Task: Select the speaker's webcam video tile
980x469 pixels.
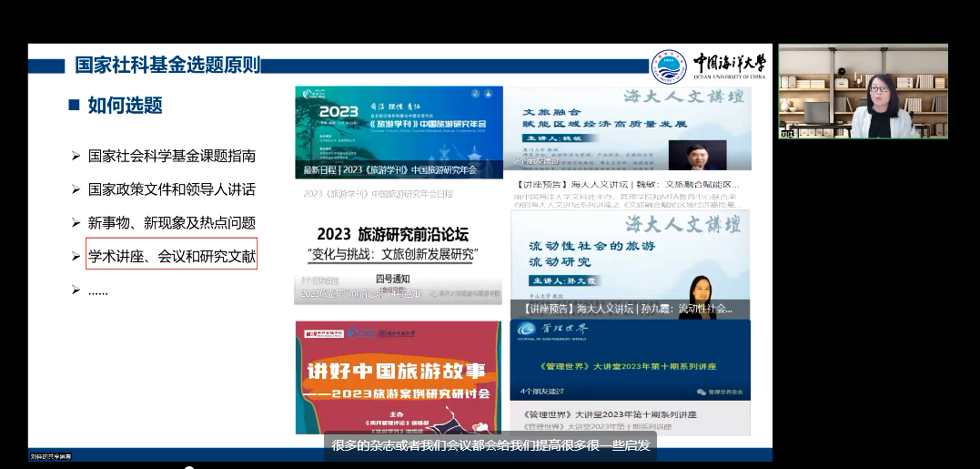Action: tap(862, 91)
